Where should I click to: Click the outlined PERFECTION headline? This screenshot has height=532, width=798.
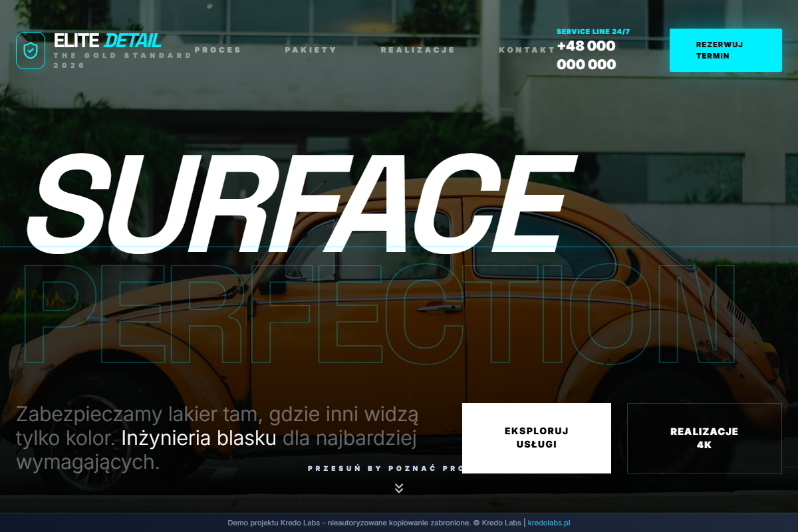click(x=380, y=314)
